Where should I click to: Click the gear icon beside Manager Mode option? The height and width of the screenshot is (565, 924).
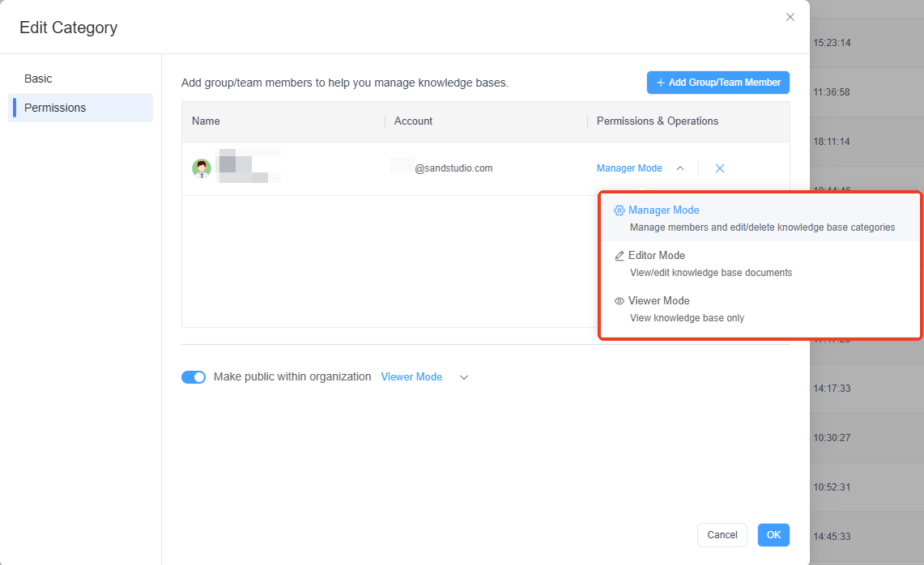click(620, 210)
